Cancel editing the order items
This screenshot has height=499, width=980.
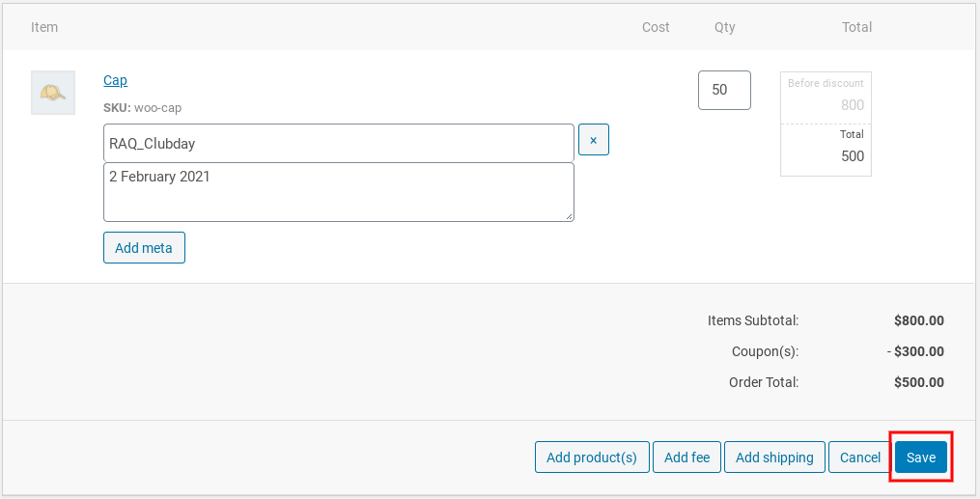(860, 457)
